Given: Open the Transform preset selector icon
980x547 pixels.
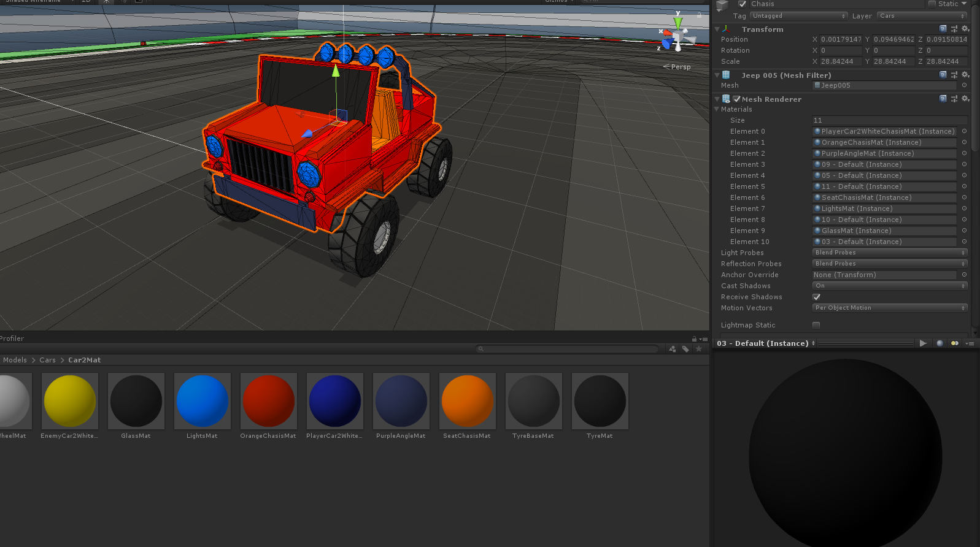Looking at the screenshot, I should pyautogui.click(x=954, y=29).
